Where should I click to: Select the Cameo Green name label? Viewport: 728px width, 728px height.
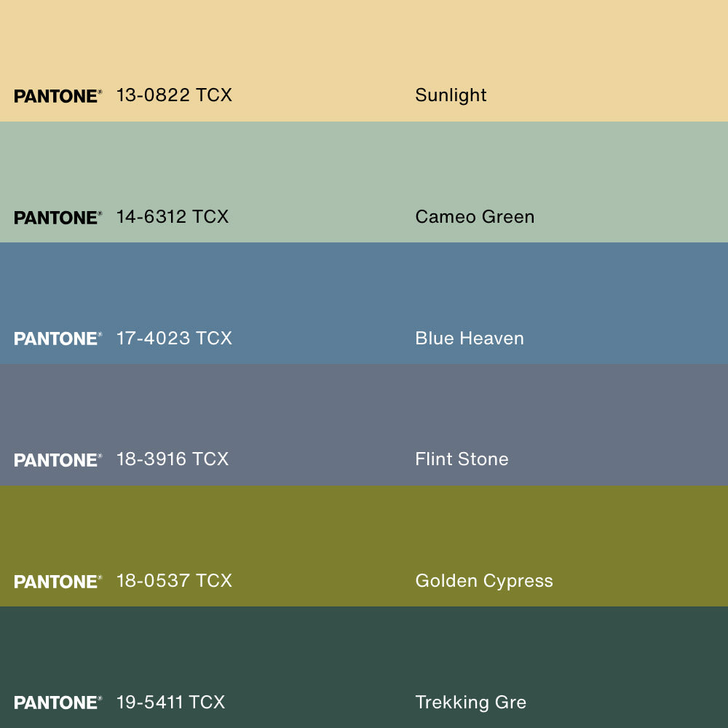pyautogui.click(x=475, y=217)
